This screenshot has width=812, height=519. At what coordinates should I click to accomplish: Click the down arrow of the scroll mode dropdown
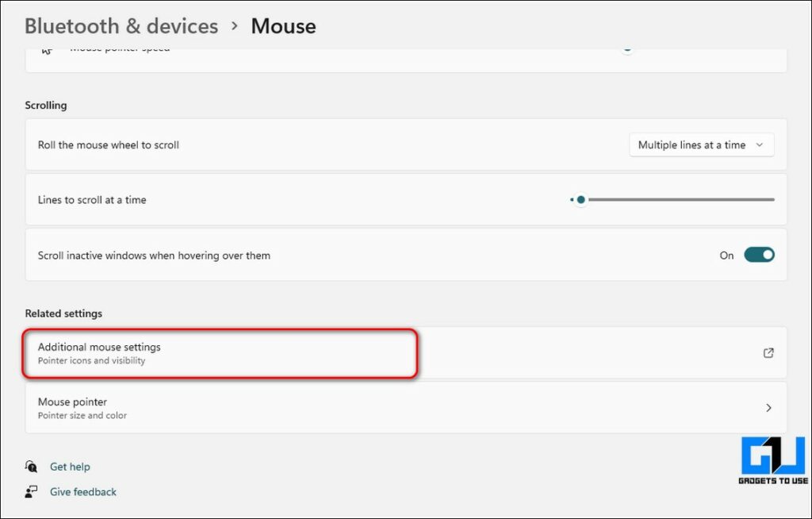coord(759,145)
